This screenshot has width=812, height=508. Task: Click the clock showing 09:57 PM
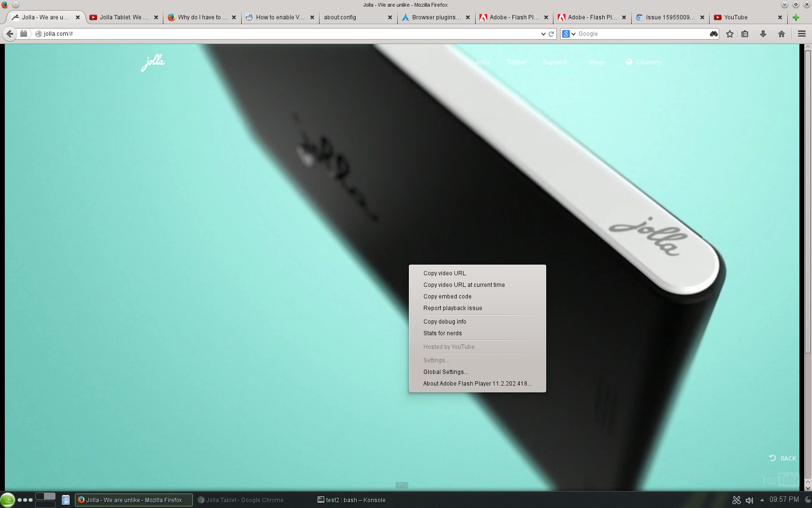click(784, 500)
